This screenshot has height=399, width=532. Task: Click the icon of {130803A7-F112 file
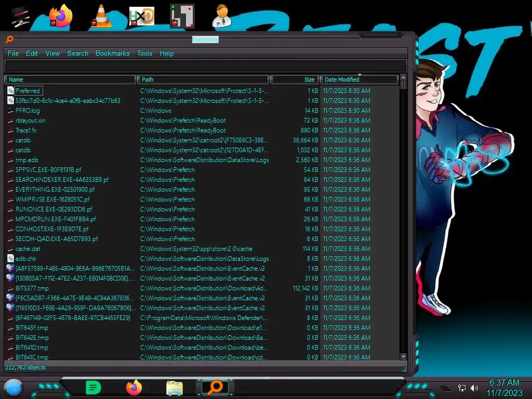[x=10, y=278]
